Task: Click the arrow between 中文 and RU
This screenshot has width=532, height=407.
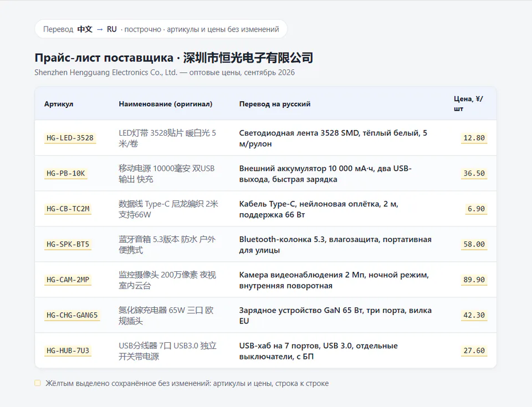Action: pos(100,29)
